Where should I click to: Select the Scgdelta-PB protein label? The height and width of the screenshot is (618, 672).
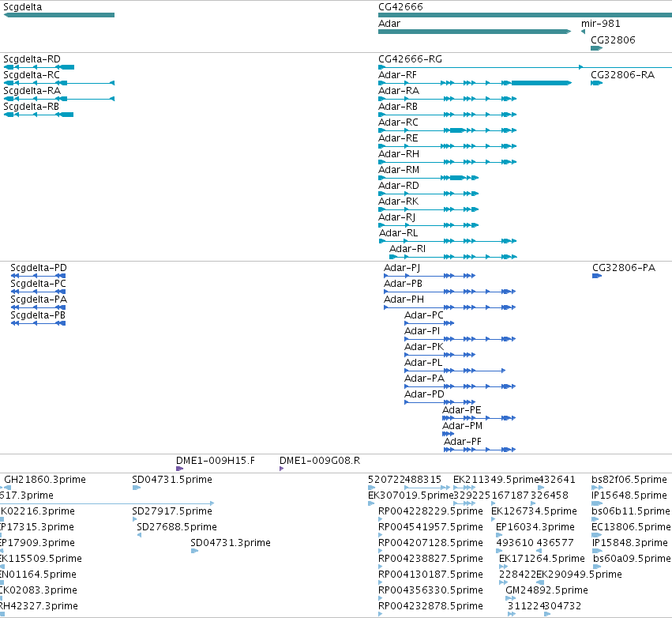[38, 315]
